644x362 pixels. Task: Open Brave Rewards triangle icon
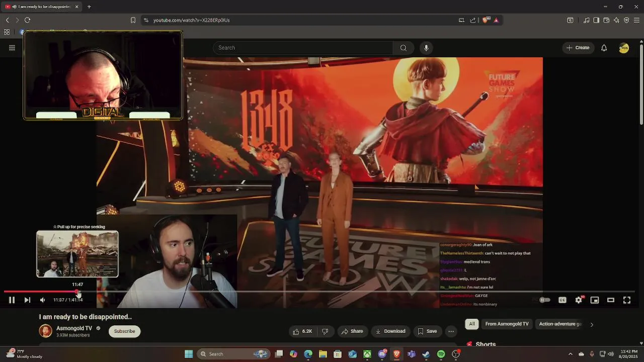496,20
